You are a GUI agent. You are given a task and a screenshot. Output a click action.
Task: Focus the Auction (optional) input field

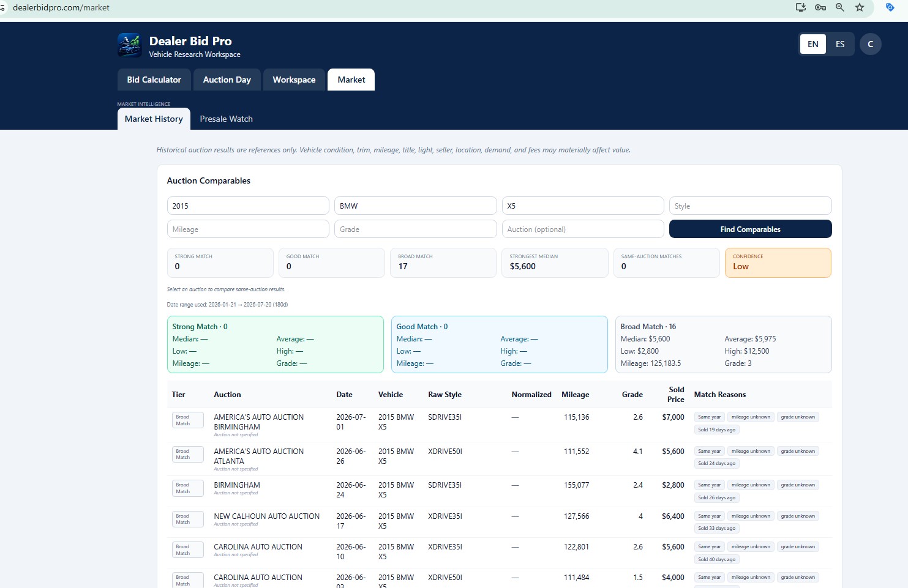(x=583, y=229)
